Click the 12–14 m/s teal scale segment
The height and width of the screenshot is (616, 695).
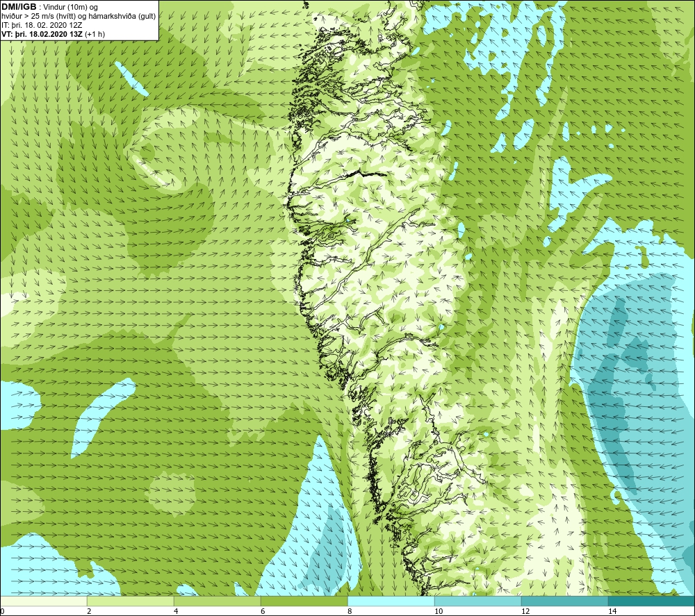click(x=564, y=601)
